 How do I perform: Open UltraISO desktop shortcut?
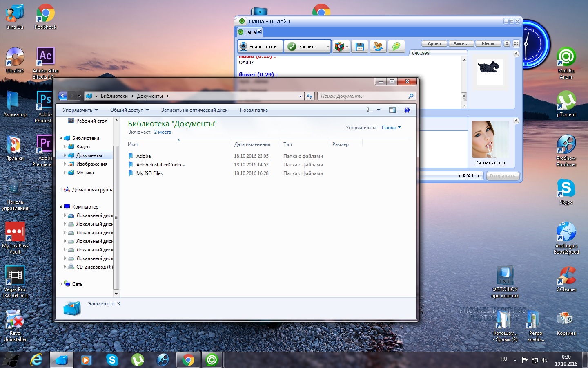tap(15, 60)
